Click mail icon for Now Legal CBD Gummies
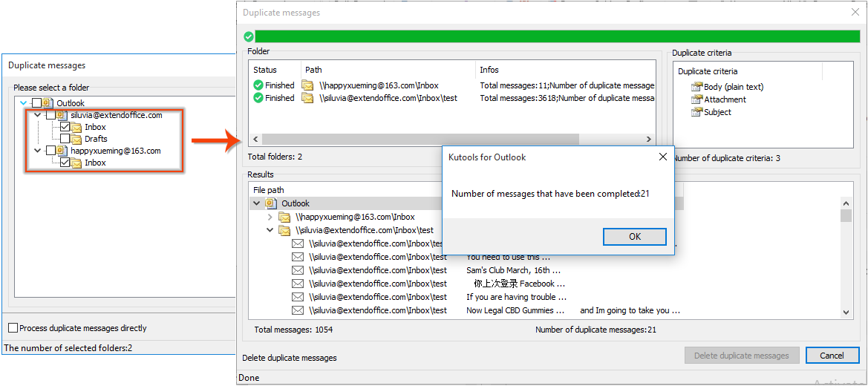The image size is (868, 386). [x=298, y=310]
